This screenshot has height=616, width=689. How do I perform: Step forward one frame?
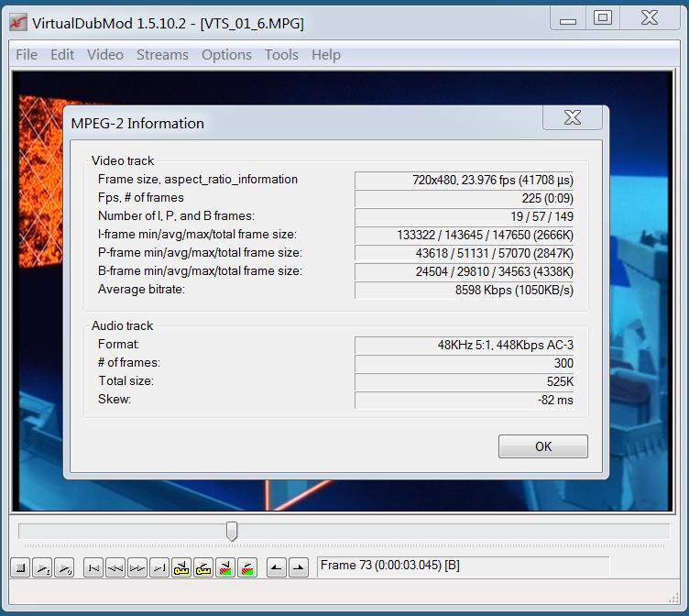[137, 567]
